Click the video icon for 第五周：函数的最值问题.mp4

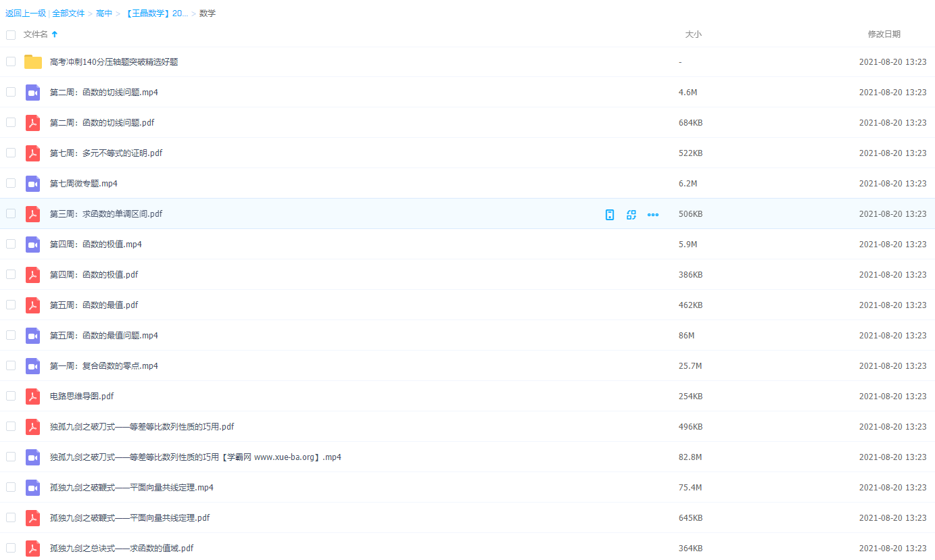32,336
